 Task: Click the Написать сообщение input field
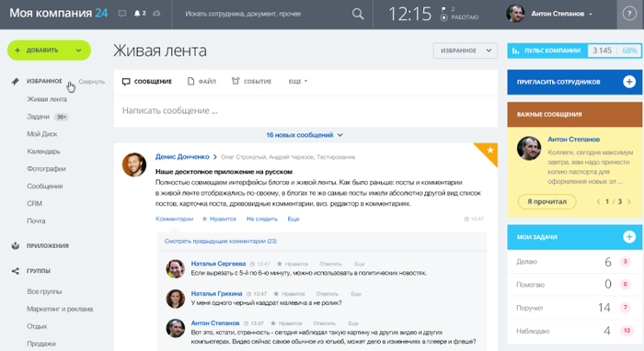coord(305,111)
